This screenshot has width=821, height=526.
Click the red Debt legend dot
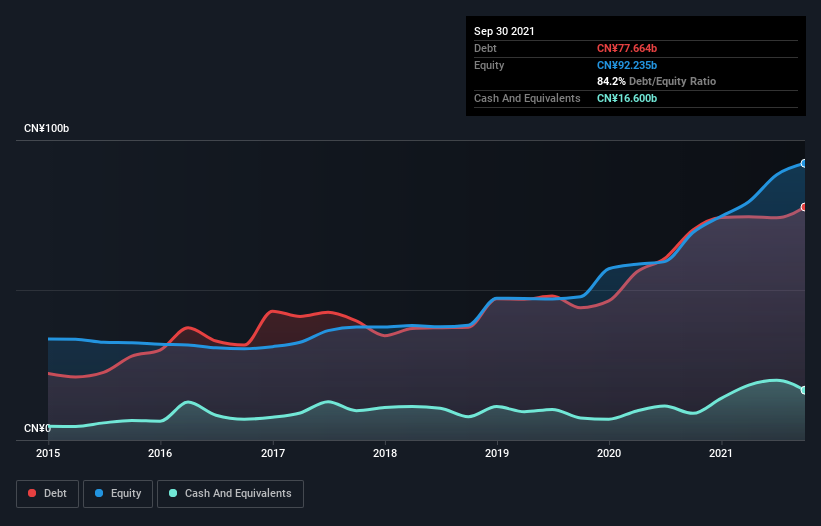tap(32, 493)
